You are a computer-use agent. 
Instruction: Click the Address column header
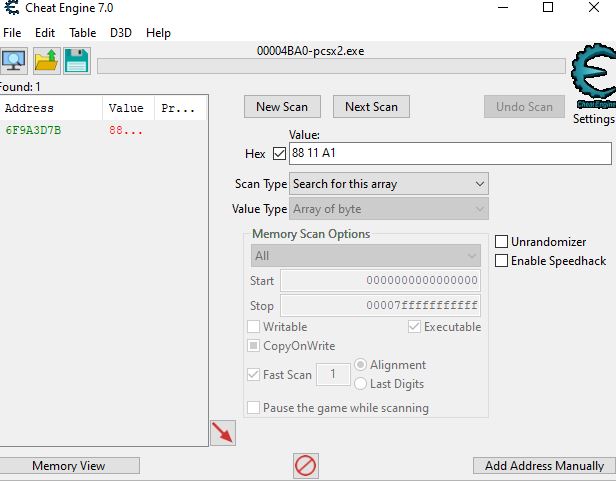(x=51, y=108)
